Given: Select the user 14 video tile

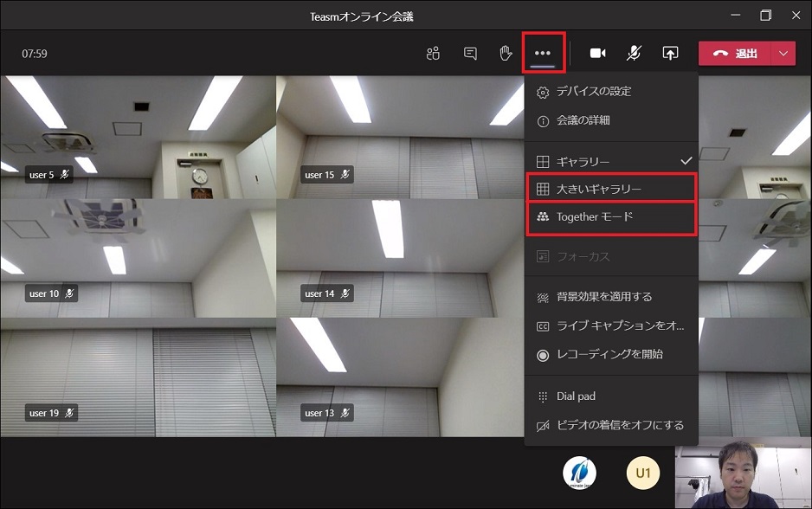Looking at the screenshot, I should (400, 258).
